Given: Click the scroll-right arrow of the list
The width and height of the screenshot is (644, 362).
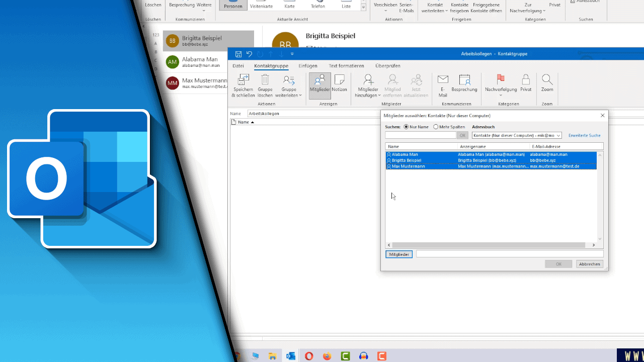Looking at the screenshot, I should (x=594, y=245).
